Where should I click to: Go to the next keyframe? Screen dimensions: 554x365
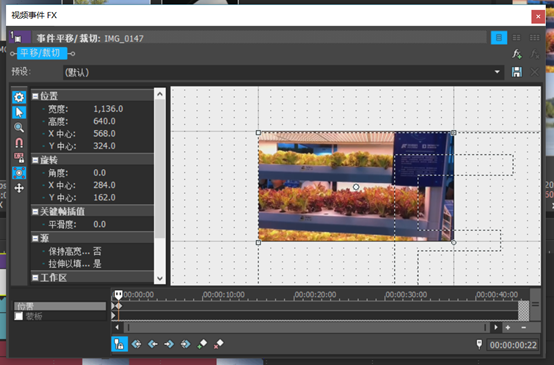(169, 344)
